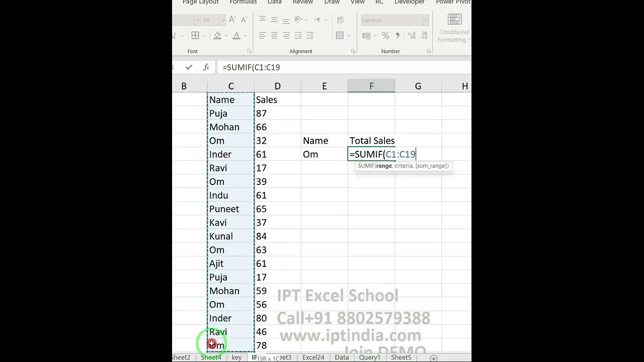Screen dimensions: 644x362
Task: Open Font settings dialog launcher
Action: pyautogui.click(x=250, y=51)
